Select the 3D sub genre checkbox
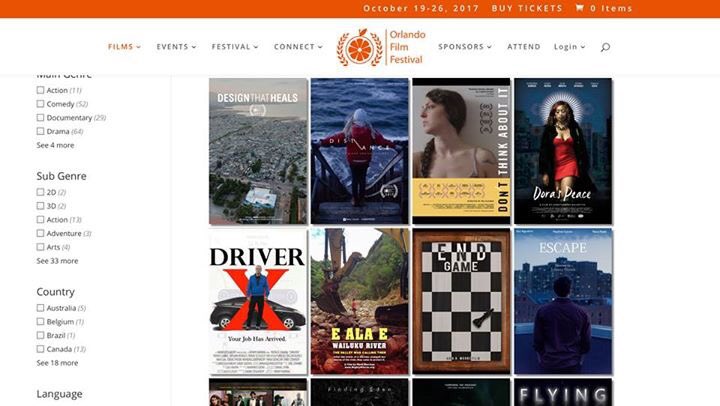This screenshot has width=720, height=406. (40, 206)
